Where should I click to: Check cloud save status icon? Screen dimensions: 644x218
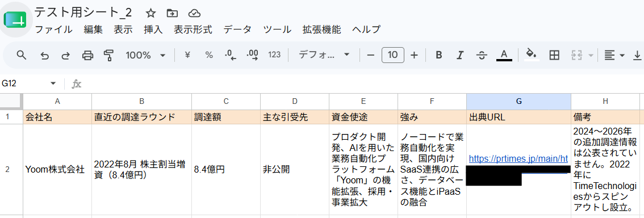point(194,13)
